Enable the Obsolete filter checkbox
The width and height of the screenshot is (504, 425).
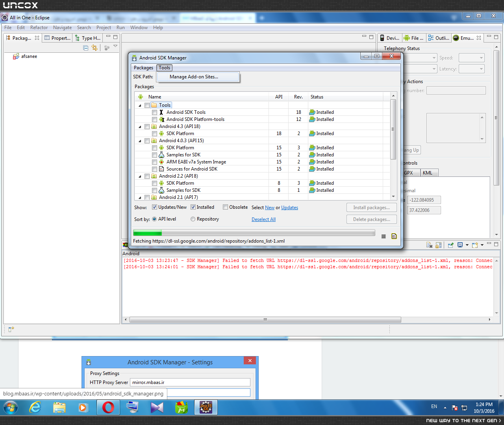tap(225, 207)
